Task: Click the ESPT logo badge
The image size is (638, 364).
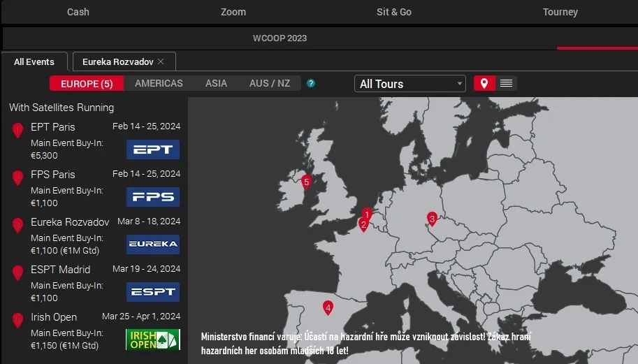Action: [153, 292]
